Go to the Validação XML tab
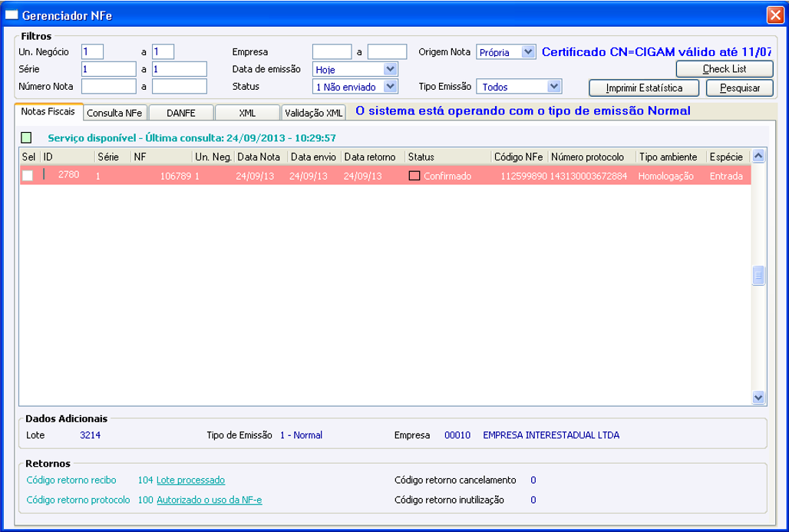This screenshot has width=789, height=532. 313,113
